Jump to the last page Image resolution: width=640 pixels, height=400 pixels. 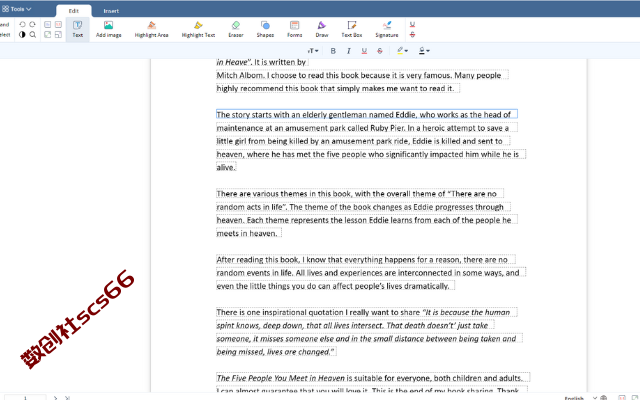(x=67, y=398)
